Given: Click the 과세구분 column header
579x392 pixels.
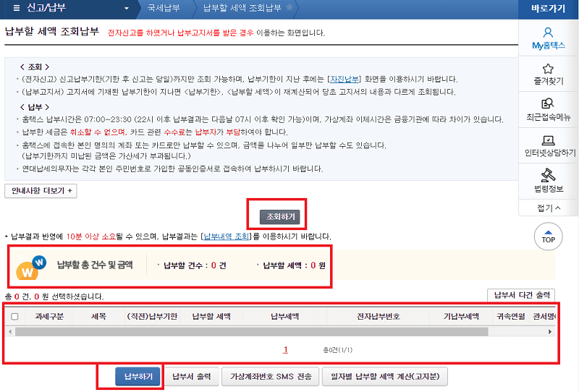Looking at the screenshot, I should pyautogui.click(x=49, y=317).
